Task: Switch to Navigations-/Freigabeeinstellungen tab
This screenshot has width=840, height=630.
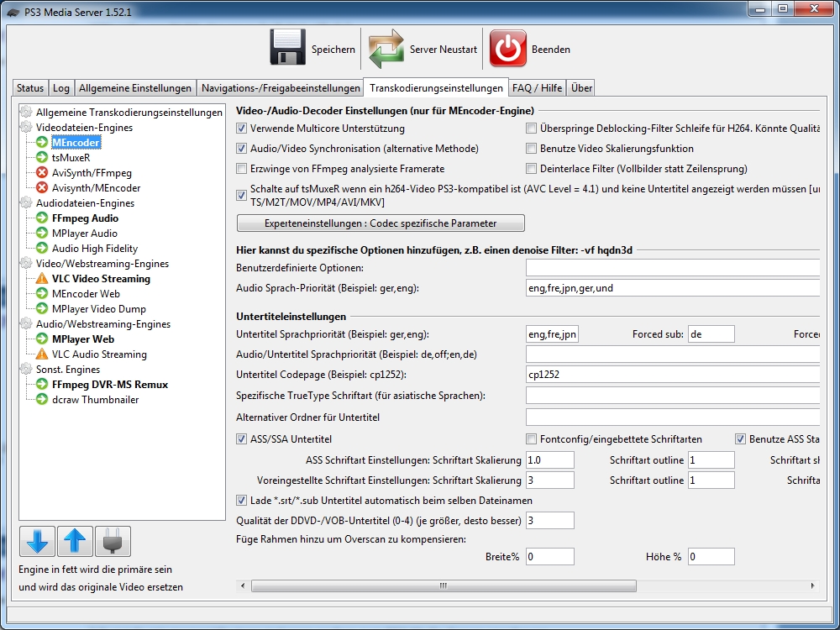Action: [281, 88]
